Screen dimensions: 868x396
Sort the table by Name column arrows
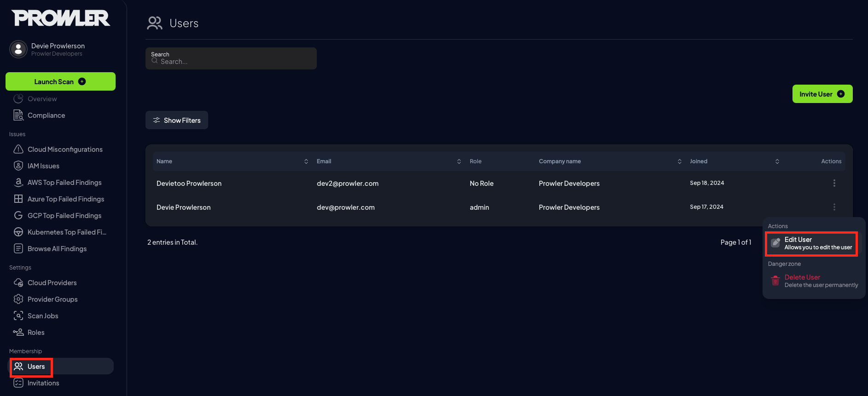pos(306,161)
